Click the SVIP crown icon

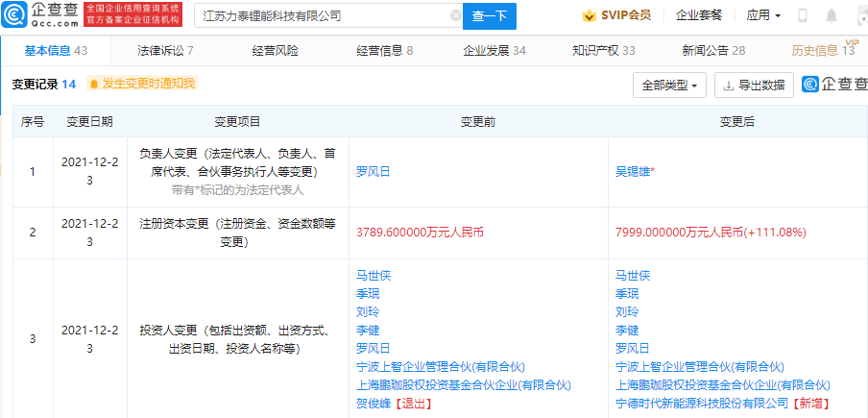(589, 15)
